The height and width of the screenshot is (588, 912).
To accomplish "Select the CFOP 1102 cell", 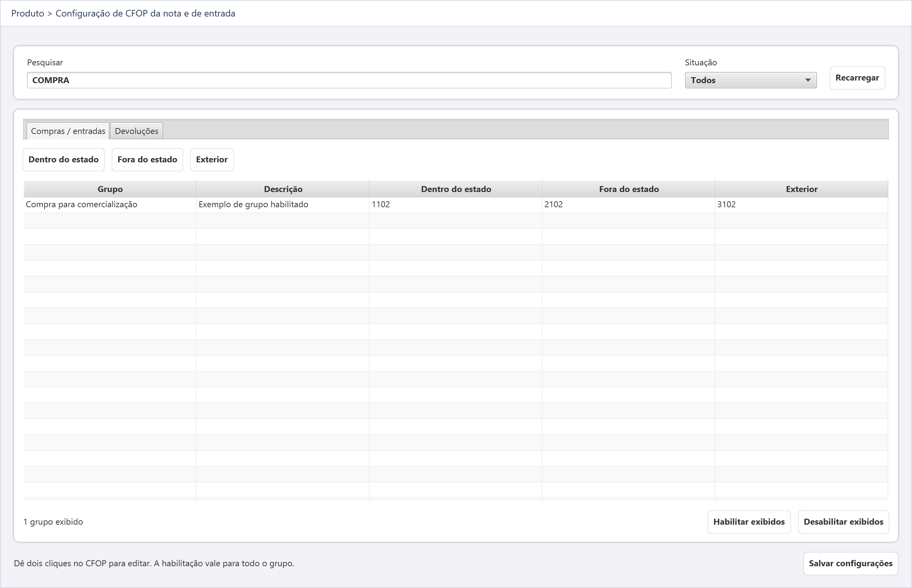I will click(x=456, y=205).
